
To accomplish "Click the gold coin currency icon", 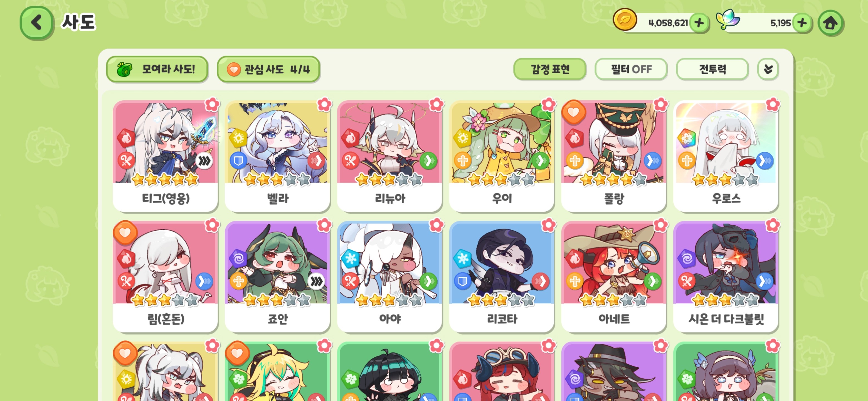I will pos(624,20).
